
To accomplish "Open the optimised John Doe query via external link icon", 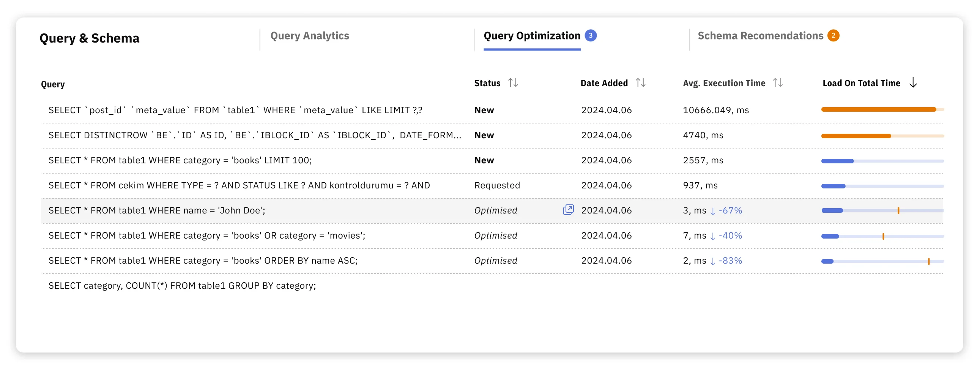I will tap(568, 210).
